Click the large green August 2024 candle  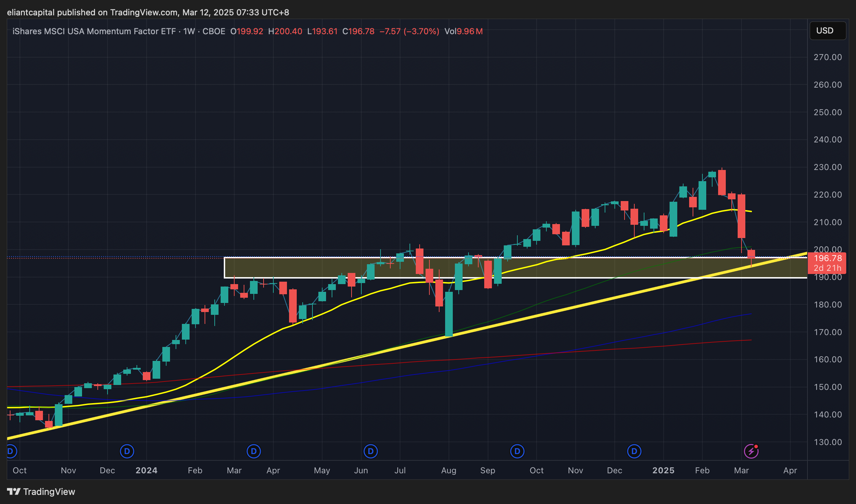[x=449, y=314]
